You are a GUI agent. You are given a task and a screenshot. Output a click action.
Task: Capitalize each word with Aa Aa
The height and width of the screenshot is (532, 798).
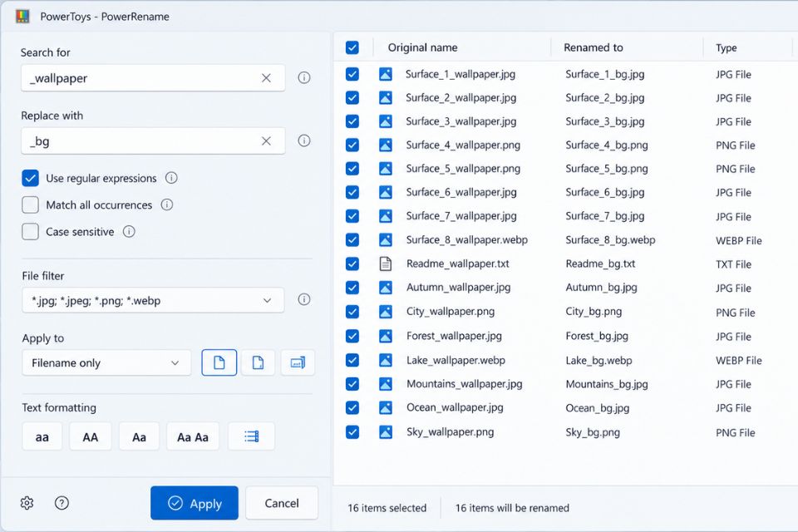[x=193, y=436]
